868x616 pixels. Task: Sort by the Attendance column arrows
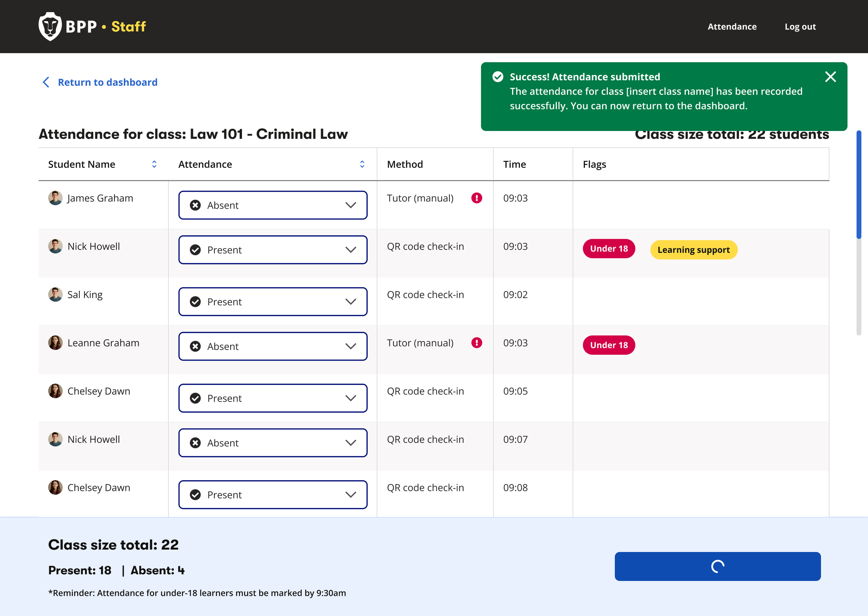(362, 164)
